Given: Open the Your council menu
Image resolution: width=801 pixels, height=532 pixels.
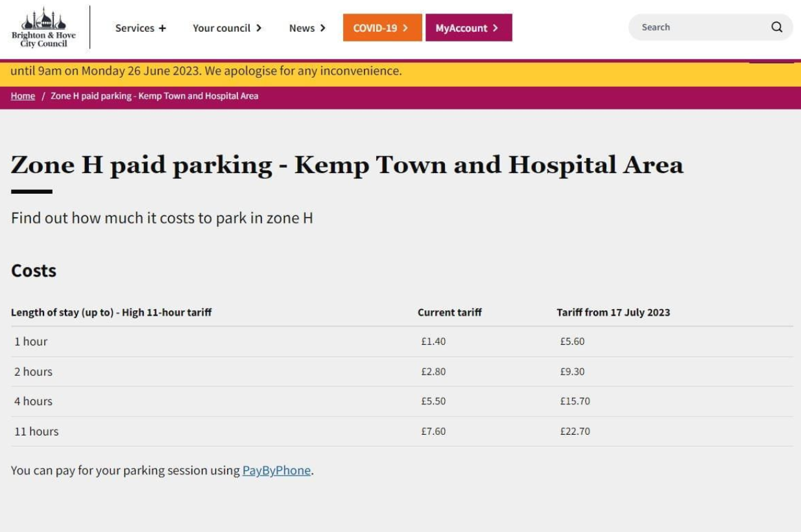Looking at the screenshot, I should [x=227, y=28].
